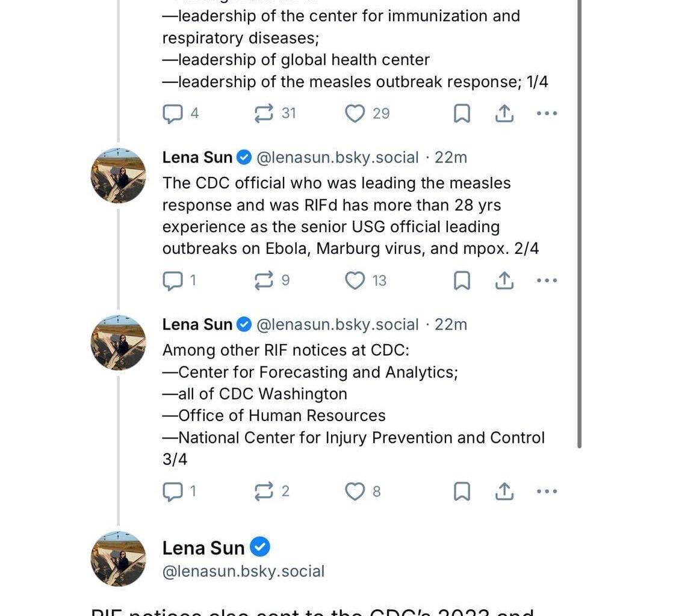Open more options for the 1/4 post
The image size is (676, 616).
tap(547, 114)
